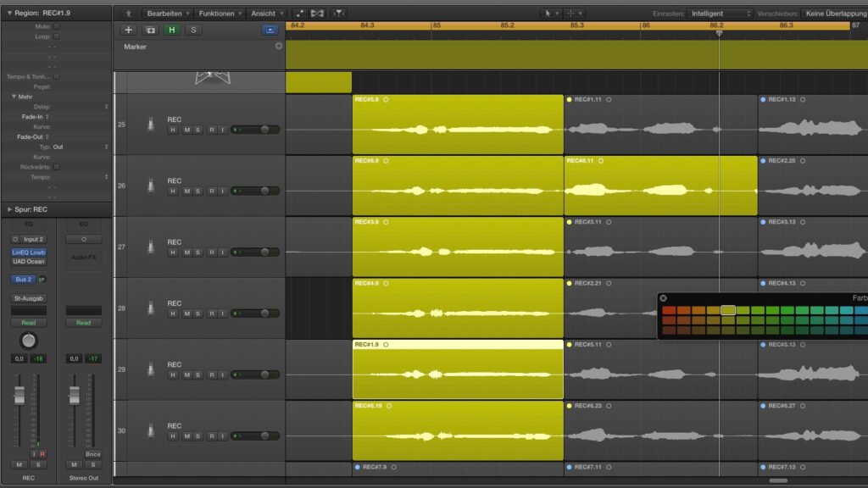The image size is (868, 488).
Task: Toggle the green H hide-tracks button
Action: (x=171, y=30)
